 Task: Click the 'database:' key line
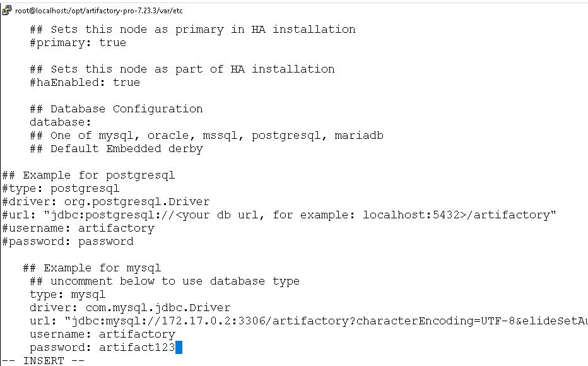pos(61,122)
